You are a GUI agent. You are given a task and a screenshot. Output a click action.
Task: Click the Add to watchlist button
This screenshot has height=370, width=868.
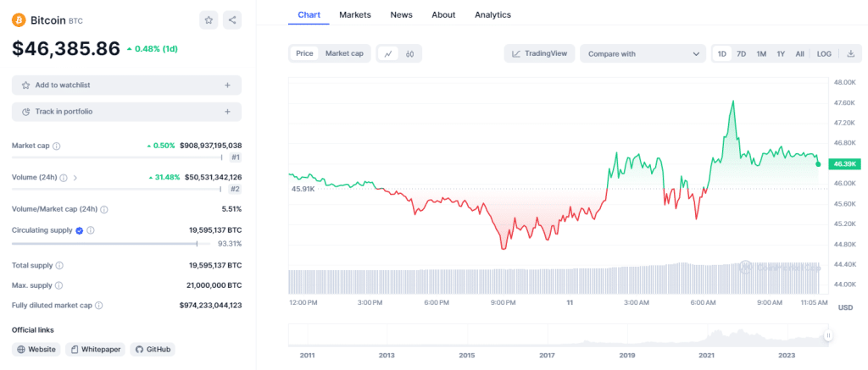click(126, 86)
